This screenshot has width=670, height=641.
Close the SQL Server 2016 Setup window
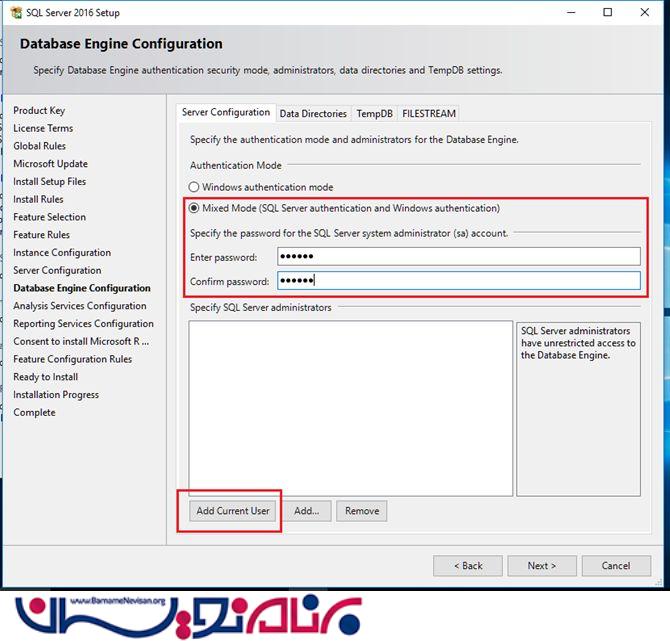tap(651, 13)
